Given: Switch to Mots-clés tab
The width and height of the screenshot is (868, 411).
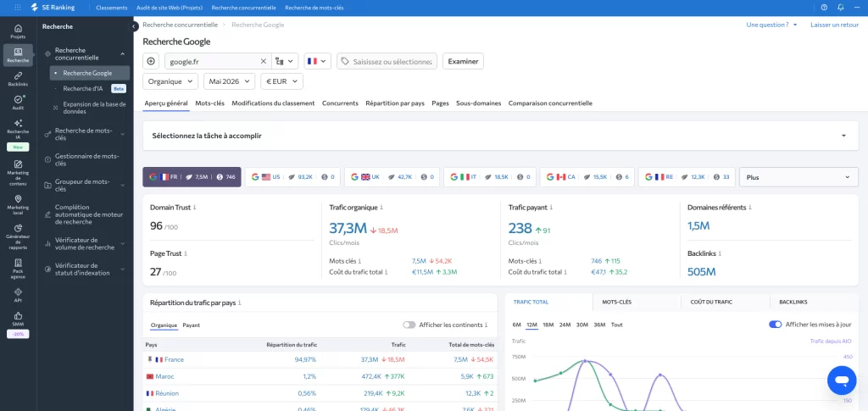Looking at the screenshot, I should coord(210,103).
